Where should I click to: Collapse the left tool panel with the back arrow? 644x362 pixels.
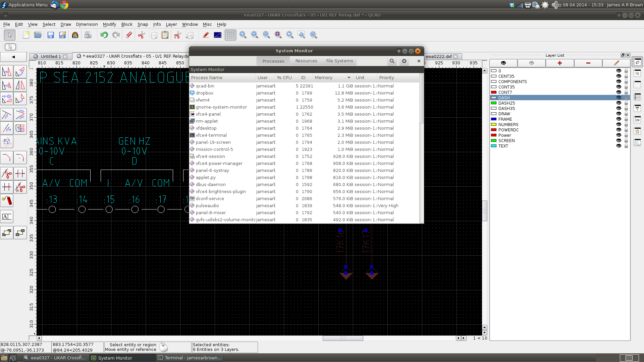pos(13,57)
